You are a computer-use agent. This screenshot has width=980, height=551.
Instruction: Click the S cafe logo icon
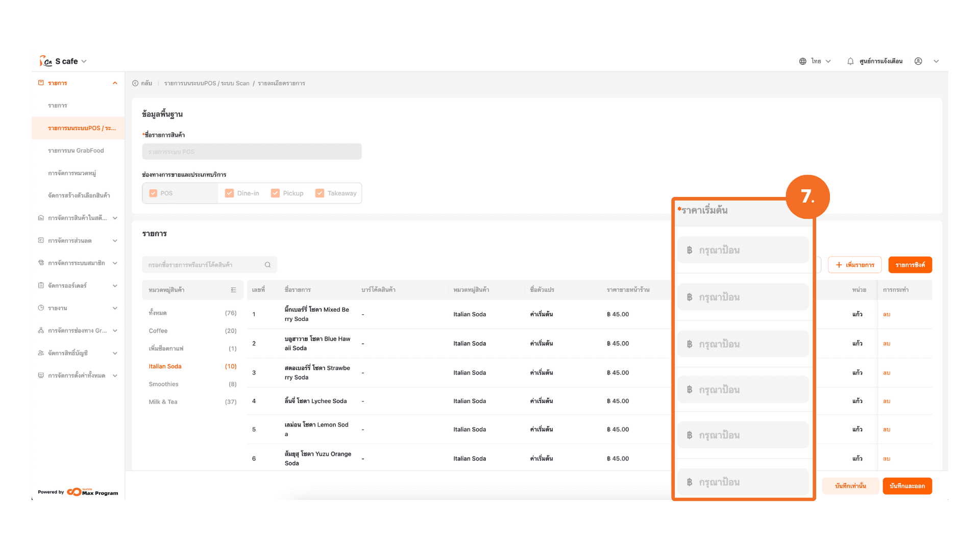pyautogui.click(x=45, y=61)
